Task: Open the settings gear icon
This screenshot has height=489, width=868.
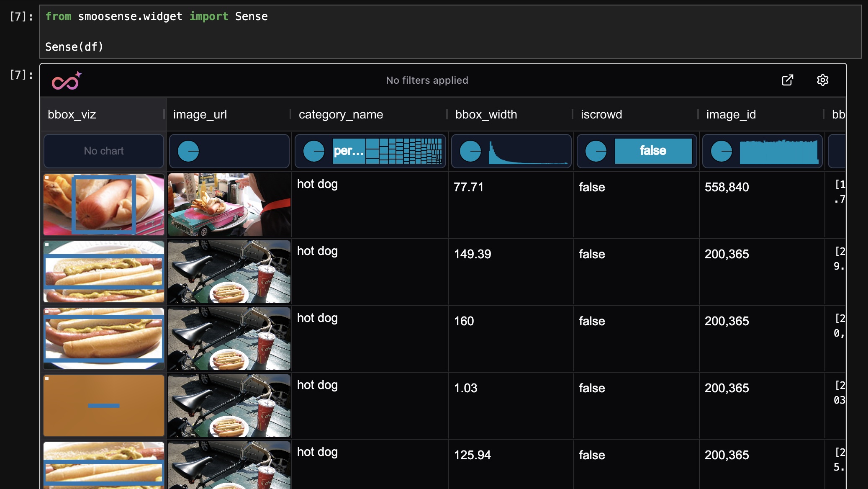Action: (822, 80)
